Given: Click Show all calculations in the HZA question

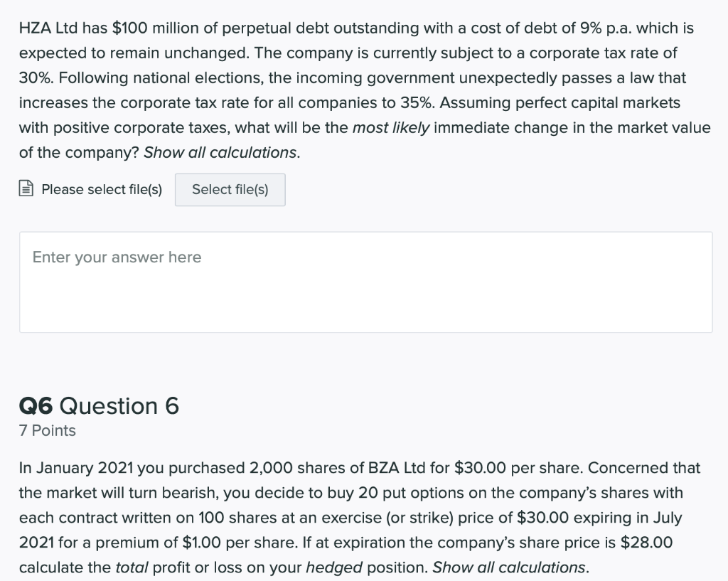Looking at the screenshot, I should pos(220,152).
